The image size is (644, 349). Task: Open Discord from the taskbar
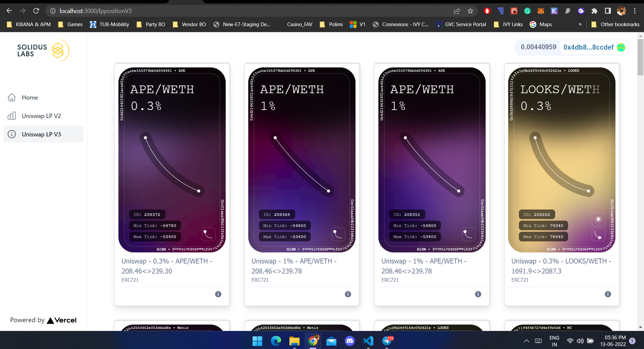coord(350,341)
